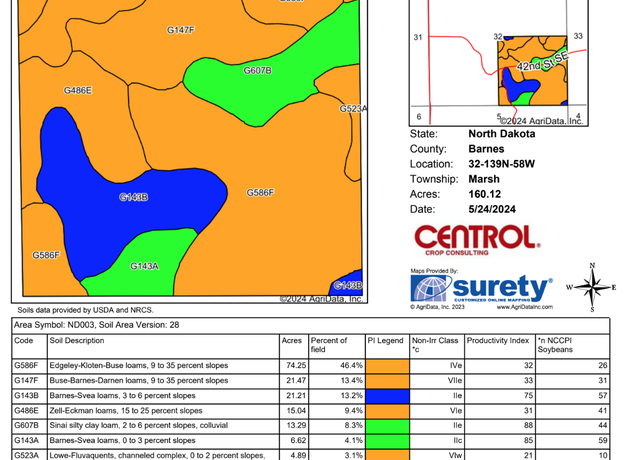Click the '42nd St SE' road label on inset map
The width and height of the screenshot is (640, 460).
pos(542,61)
